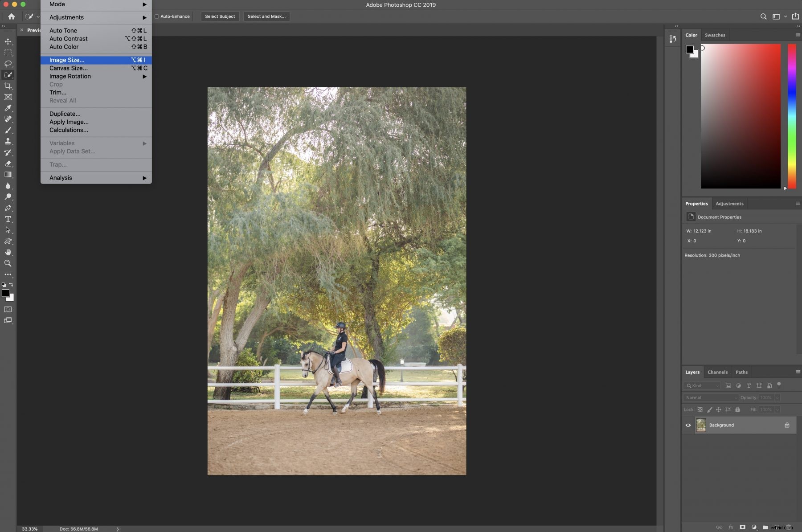Image resolution: width=802 pixels, height=532 pixels.
Task: Lock transparent pixels on the layer
Action: pos(700,409)
